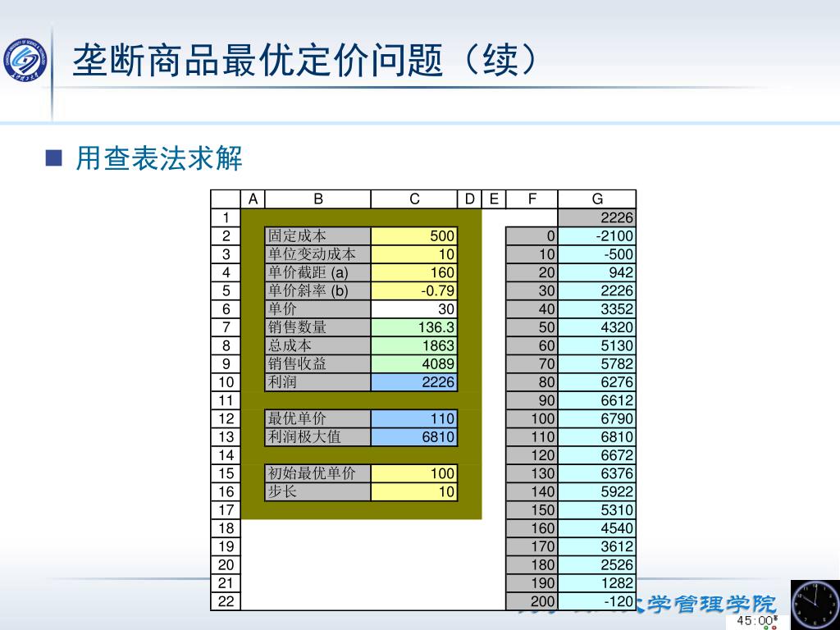Select the sales quantity value 136.3
The width and height of the screenshot is (840, 630).
tap(414, 326)
